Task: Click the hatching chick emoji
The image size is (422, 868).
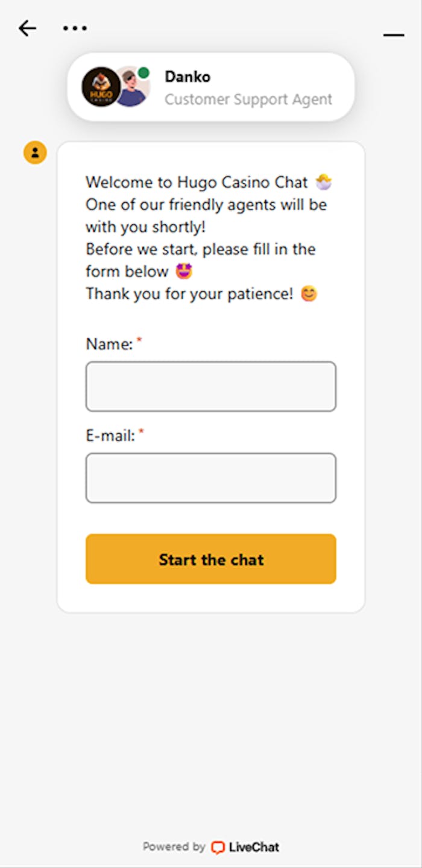Action: (x=324, y=182)
